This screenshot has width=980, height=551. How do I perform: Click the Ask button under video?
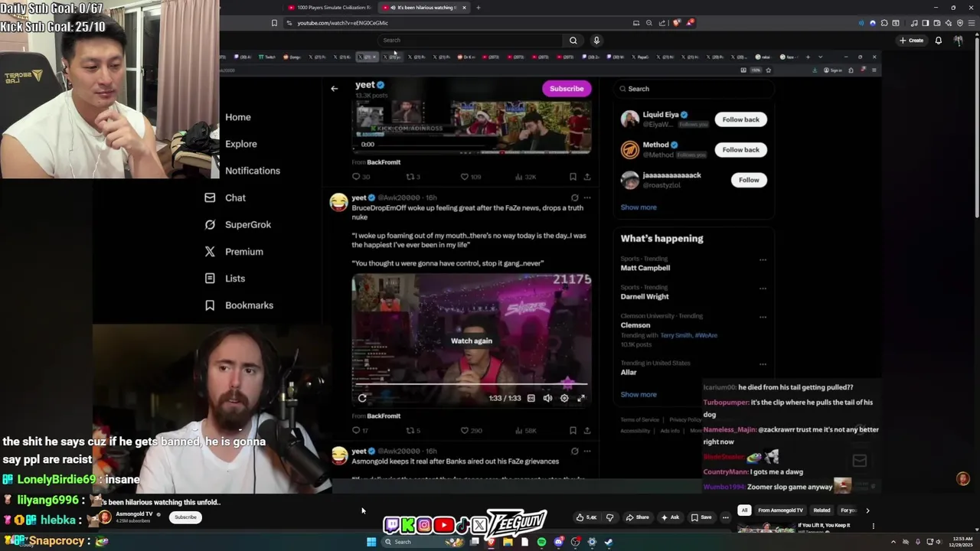670,517
